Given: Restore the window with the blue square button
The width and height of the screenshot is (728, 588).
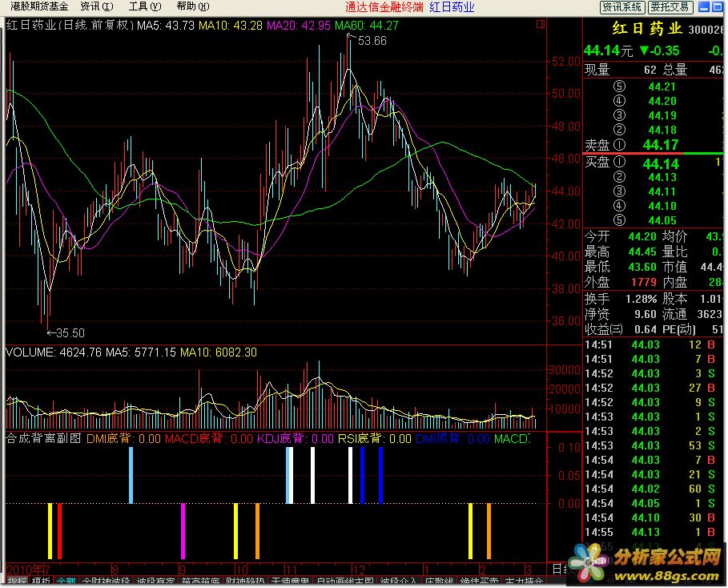Looking at the screenshot, I should pos(717,6).
